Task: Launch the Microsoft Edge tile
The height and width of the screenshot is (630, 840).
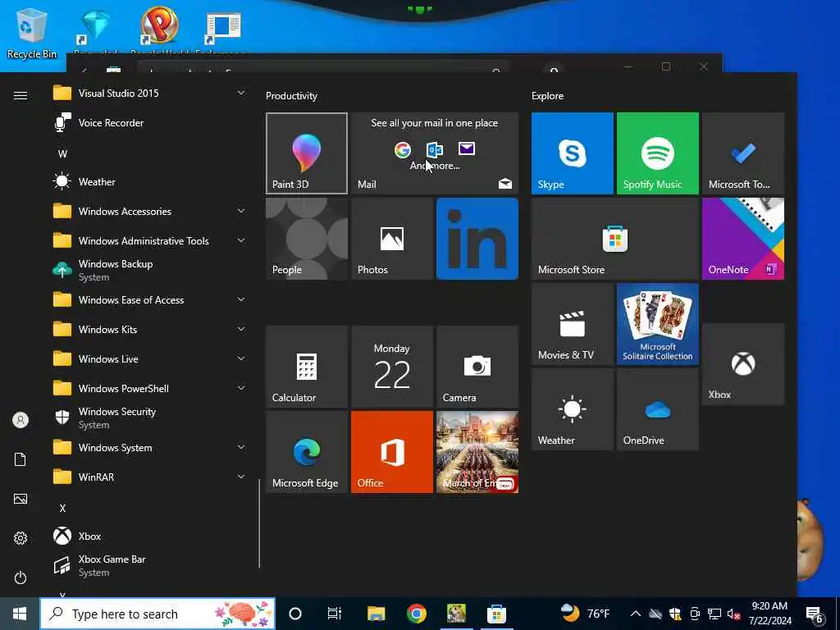Action: pos(307,452)
